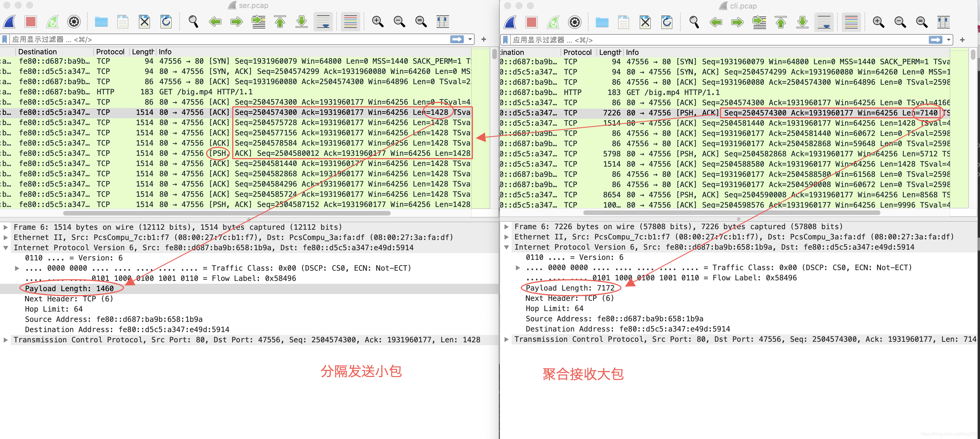980x439 pixels.
Task: Jump to last packet in cli.pcap
Action: click(802, 22)
